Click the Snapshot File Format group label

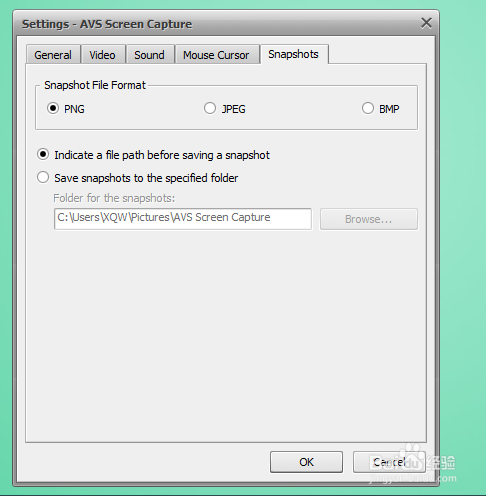(95, 85)
